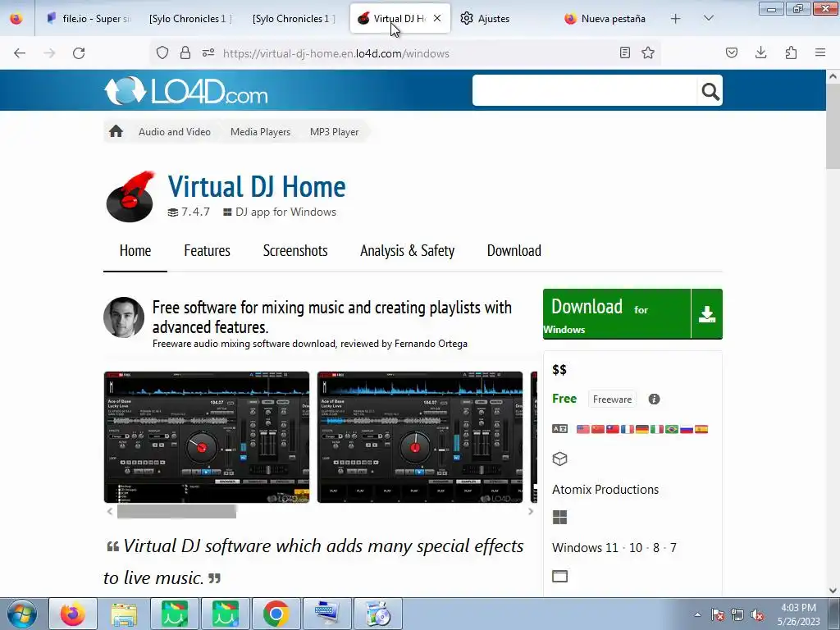The image size is (840, 630).
Task: Open Firefox hamburger application menu
Action: click(820, 53)
